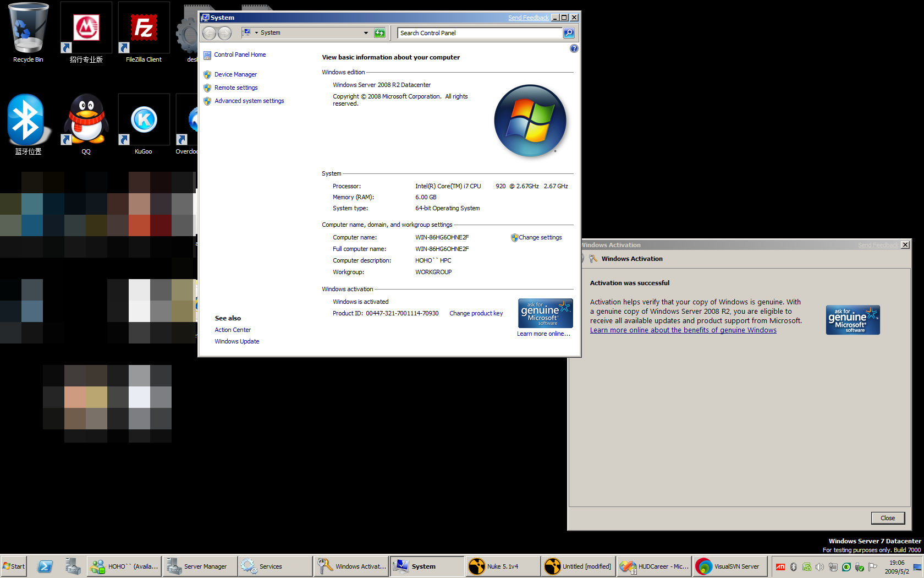The width and height of the screenshot is (924, 578).
Task: Open Control Panel Home
Action: click(240, 54)
